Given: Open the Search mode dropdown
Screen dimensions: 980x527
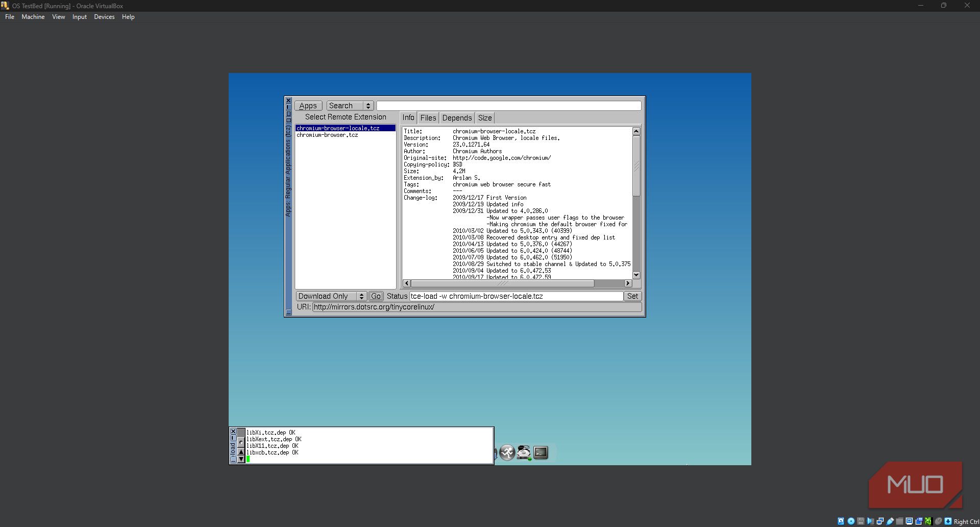Looking at the screenshot, I should click(350, 106).
